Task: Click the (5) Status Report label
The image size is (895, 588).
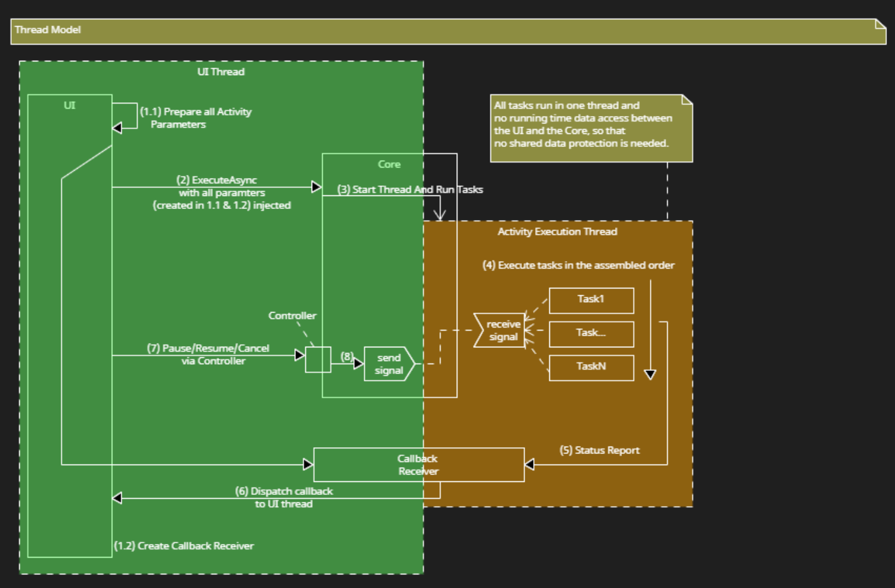Action: click(600, 450)
